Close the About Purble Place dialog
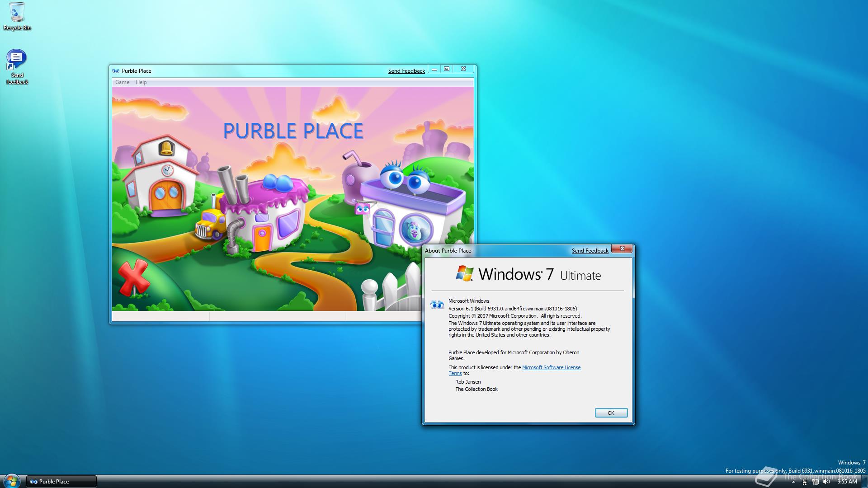The height and width of the screenshot is (488, 868). [622, 249]
